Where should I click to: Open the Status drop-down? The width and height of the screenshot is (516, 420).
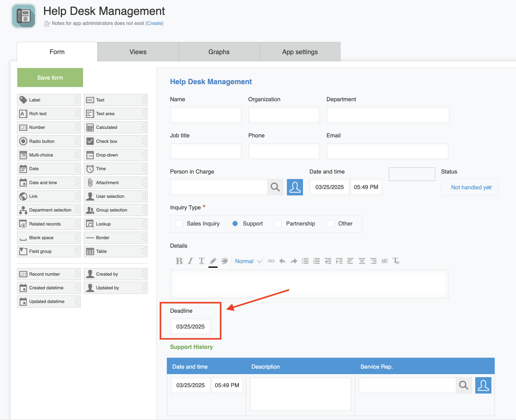470,188
